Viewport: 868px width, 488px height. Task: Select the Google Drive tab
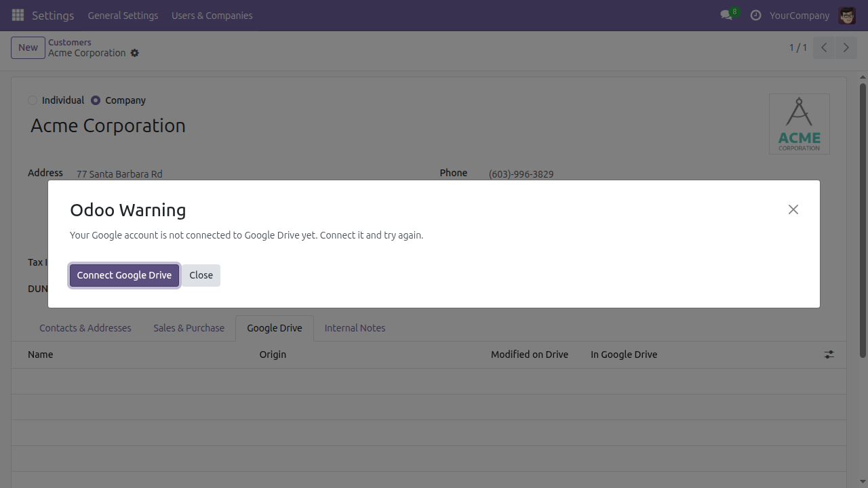click(275, 328)
